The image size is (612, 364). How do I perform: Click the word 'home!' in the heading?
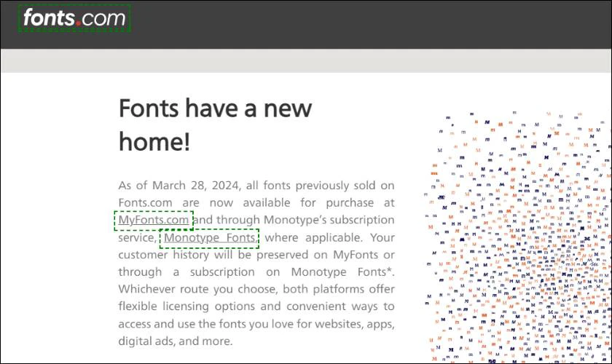click(154, 141)
